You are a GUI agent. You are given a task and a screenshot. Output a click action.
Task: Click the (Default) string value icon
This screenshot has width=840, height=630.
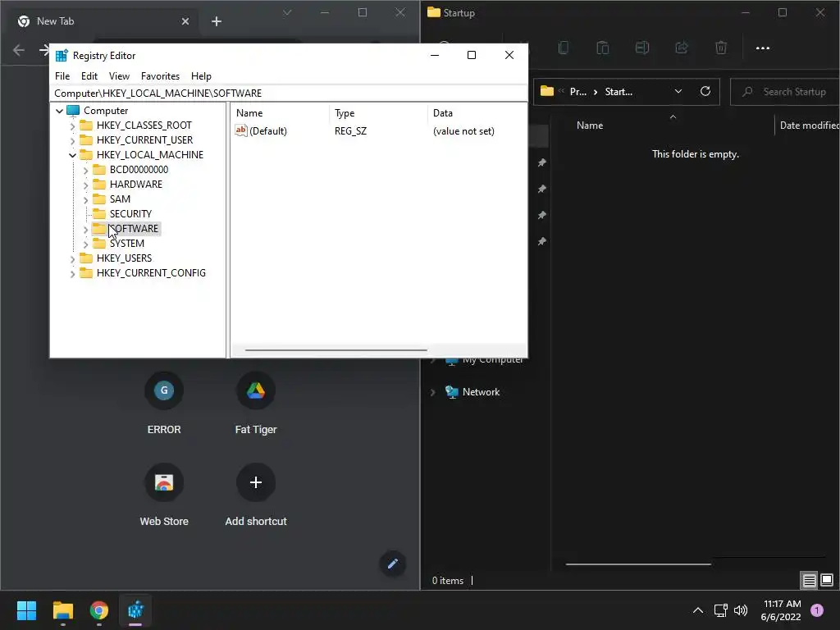241,130
